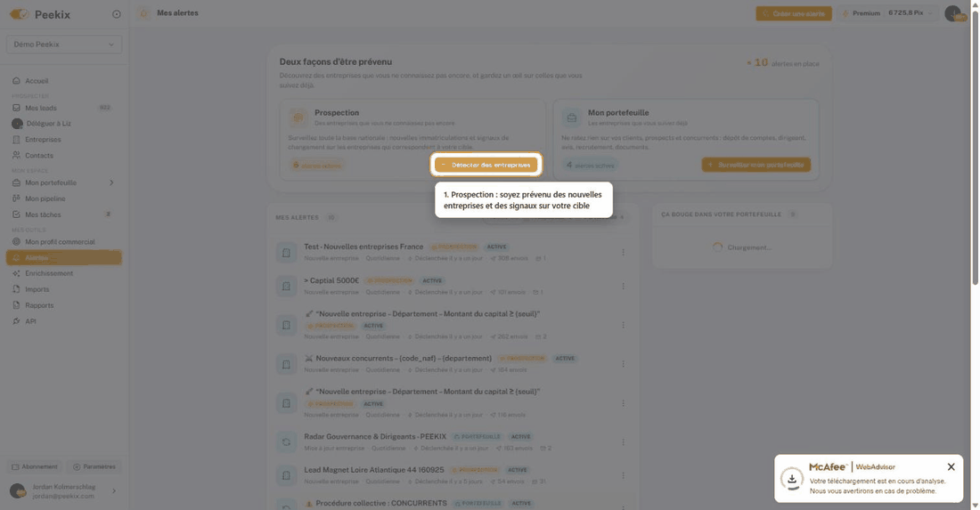Screen dimensions: 980x510
Task: Click the API icon in sidebar
Action: pyautogui.click(x=16, y=320)
